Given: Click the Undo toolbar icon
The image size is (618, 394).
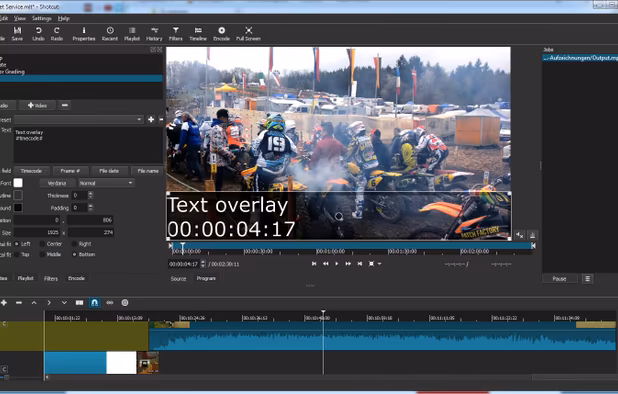Looking at the screenshot, I should pyautogui.click(x=38, y=34).
